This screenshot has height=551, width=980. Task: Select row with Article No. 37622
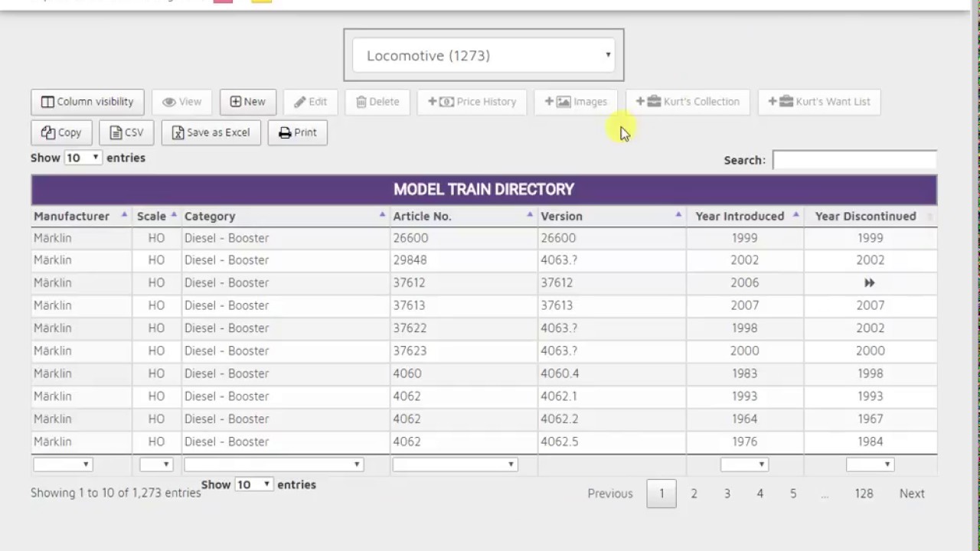click(x=484, y=328)
